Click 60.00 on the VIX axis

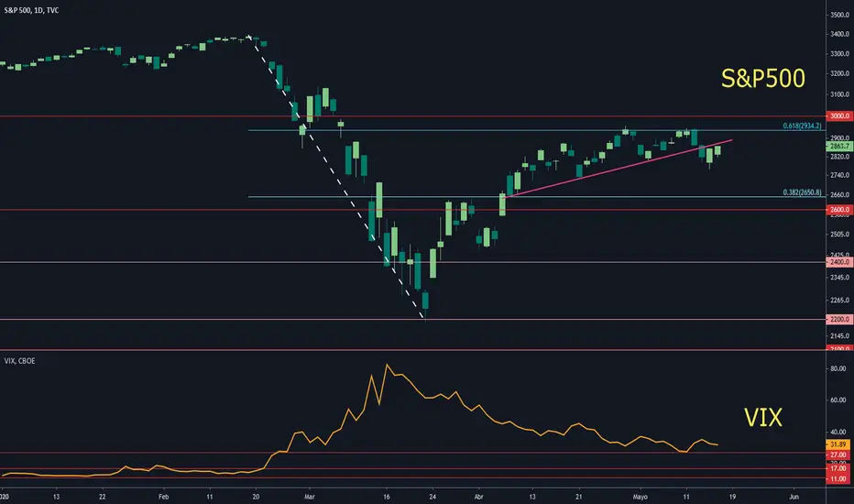coord(838,400)
